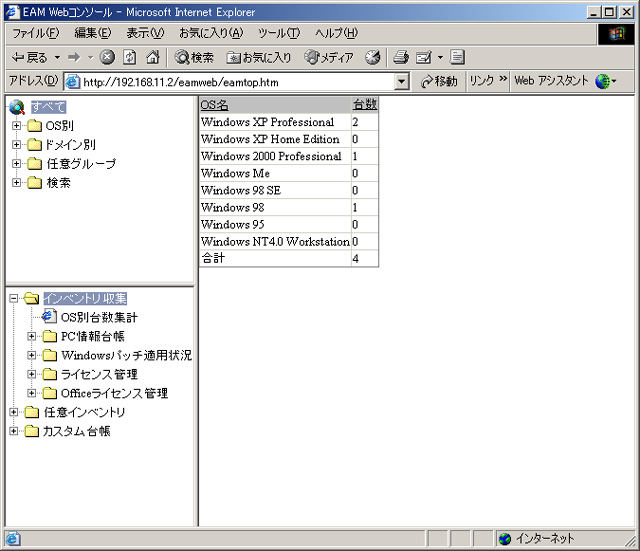Screen dimensions: 640x551
Task: Select the Windowsパッチ適用状況 folder icon
Action: pos(50,355)
